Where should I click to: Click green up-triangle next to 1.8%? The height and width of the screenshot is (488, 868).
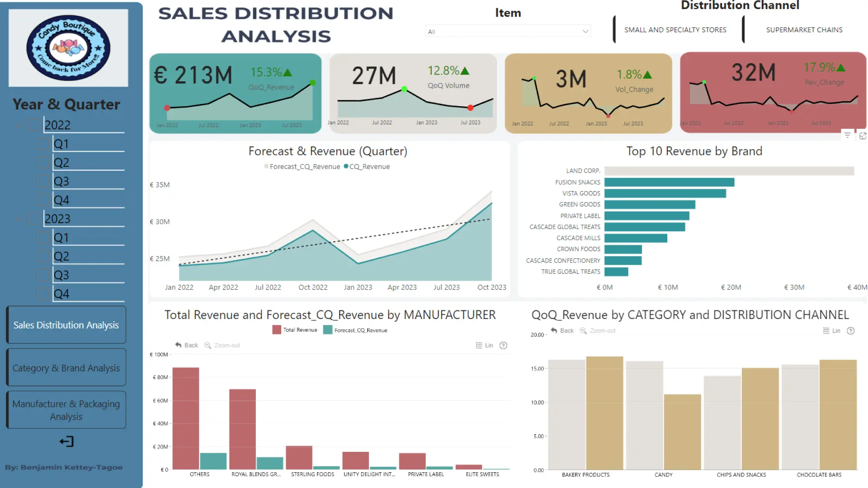(647, 75)
